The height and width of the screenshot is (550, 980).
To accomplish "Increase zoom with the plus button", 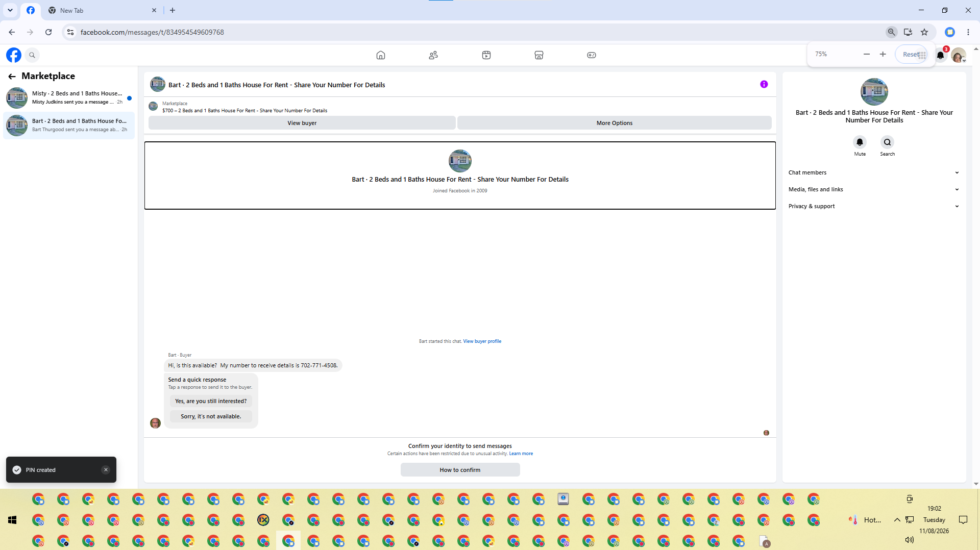I will pos(883,54).
